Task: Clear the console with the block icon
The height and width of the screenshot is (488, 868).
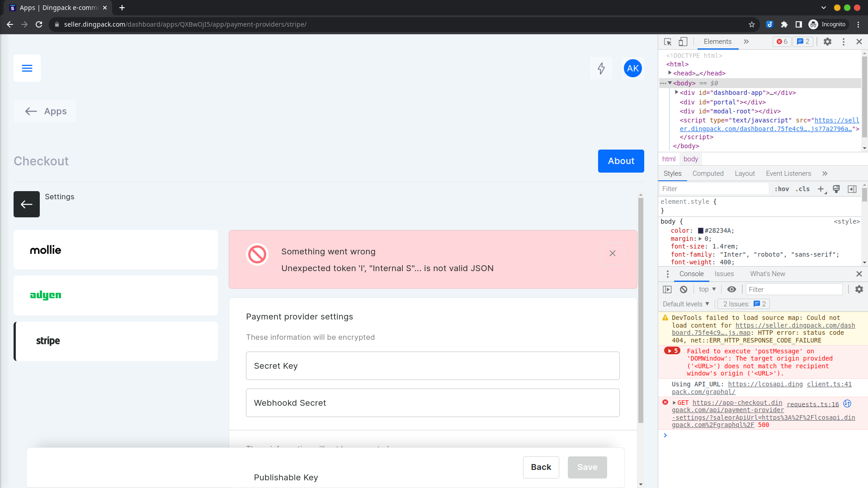Action: 683,289
